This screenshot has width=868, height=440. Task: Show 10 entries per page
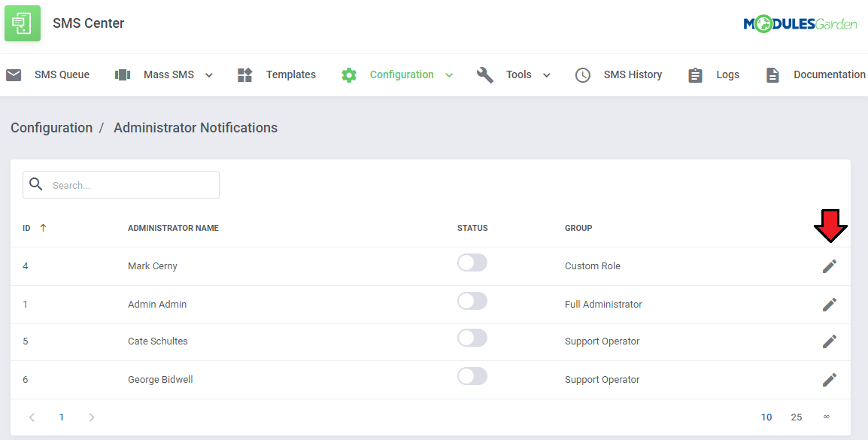pyautogui.click(x=766, y=417)
